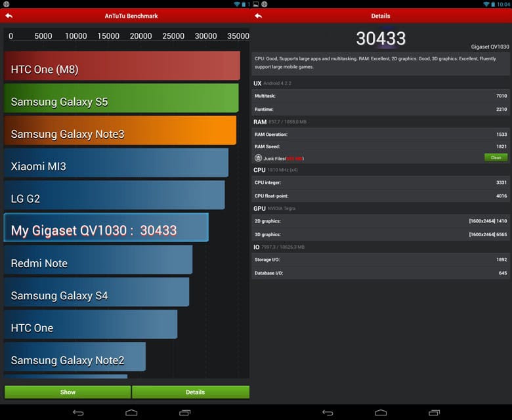
Task: Click the Database I/O row showing 645
Action: point(381,273)
